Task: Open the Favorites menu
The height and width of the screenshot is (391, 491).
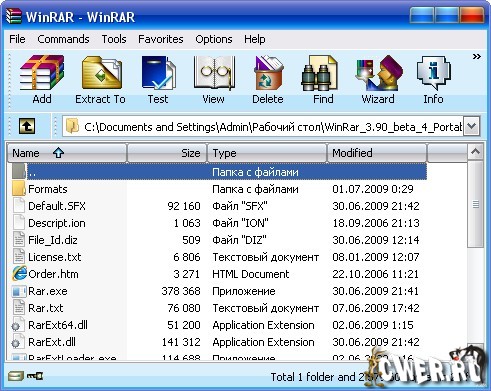Action: (x=161, y=39)
